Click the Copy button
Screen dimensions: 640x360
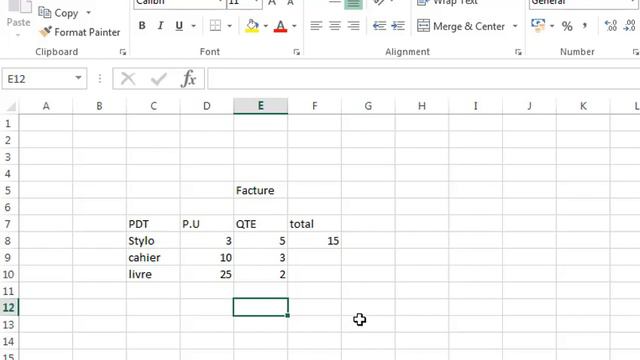click(58, 13)
